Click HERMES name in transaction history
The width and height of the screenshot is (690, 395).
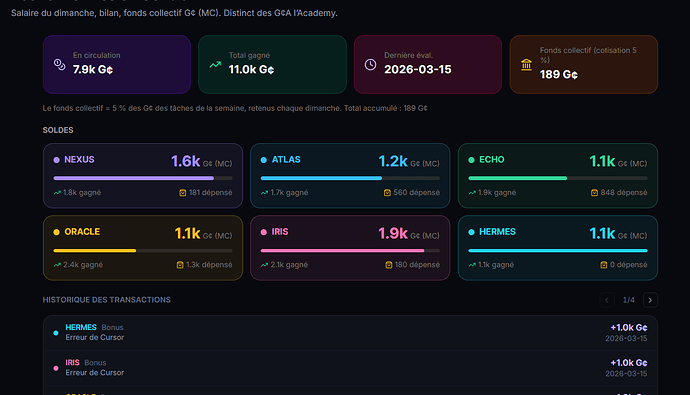(x=81, y=327)
